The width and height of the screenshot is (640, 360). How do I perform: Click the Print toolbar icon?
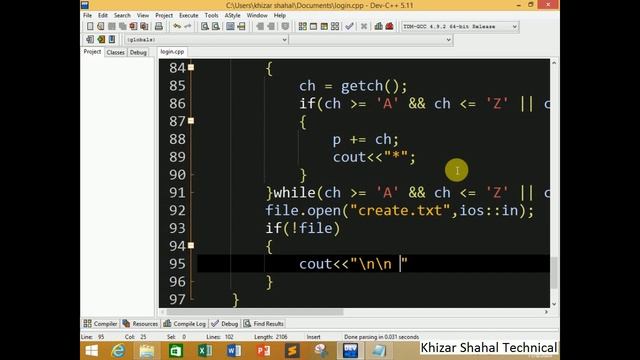coord(159,27)
